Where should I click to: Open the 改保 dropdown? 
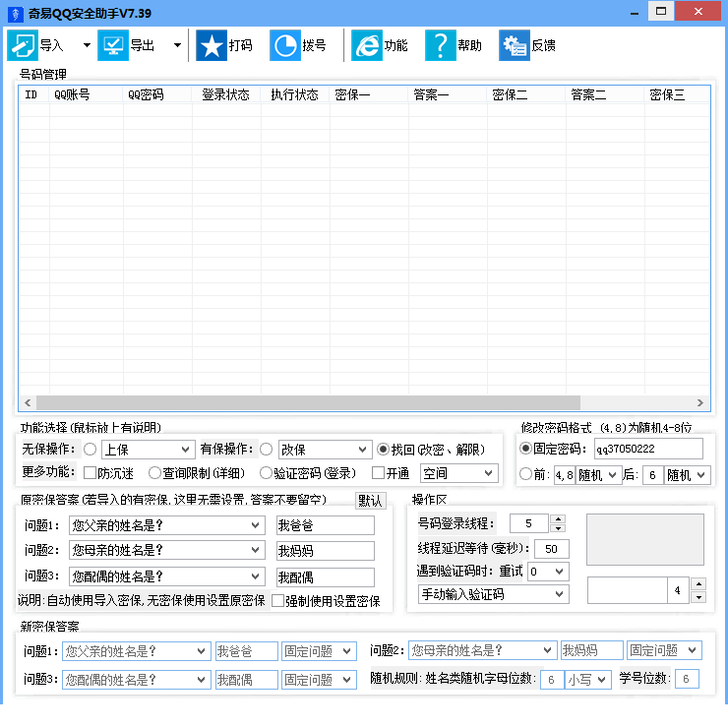pos(325,450)
